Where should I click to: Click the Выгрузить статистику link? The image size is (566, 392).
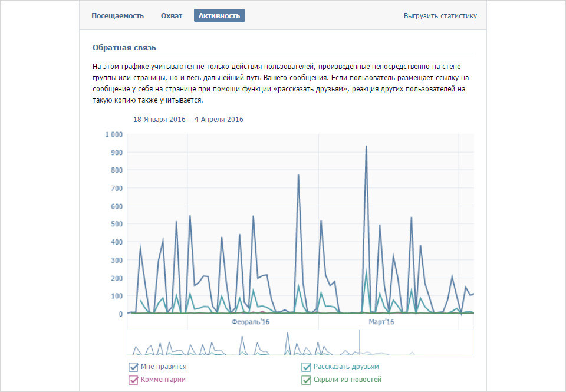click(440, 16)
